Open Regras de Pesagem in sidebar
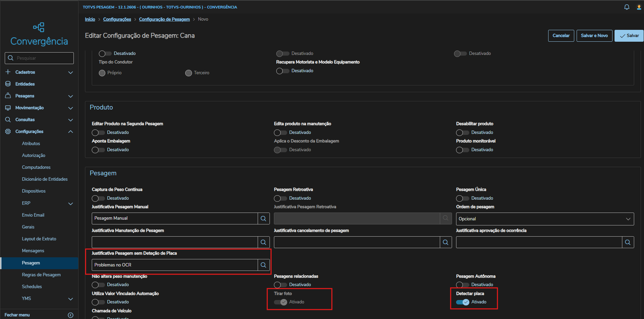644x319 pixels. 41,275
